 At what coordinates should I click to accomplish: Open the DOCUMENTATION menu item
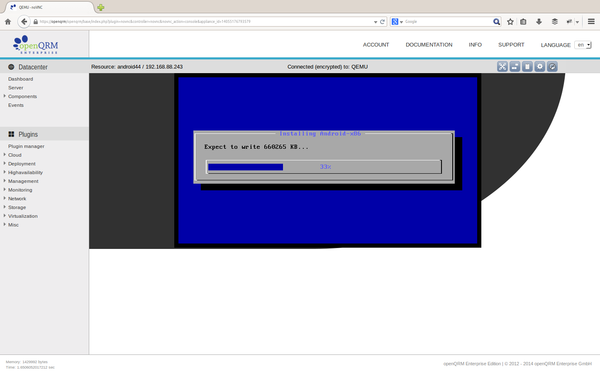point(429,45)
